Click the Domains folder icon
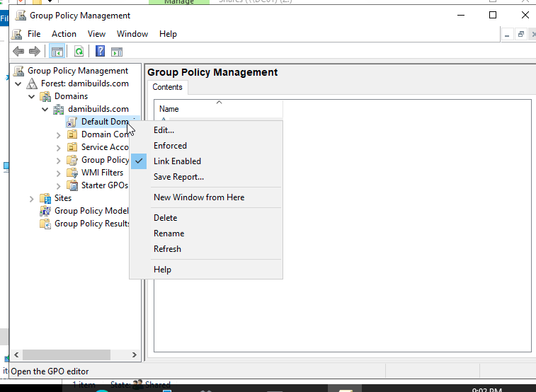The height and width of the screenshot is (392, 536). pos(45,96)
